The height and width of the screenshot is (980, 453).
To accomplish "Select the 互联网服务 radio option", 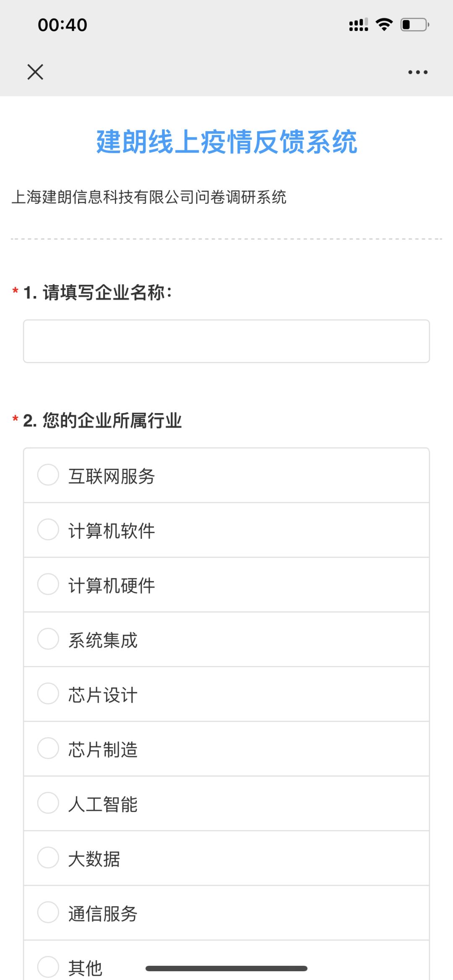I will point(48,475).
